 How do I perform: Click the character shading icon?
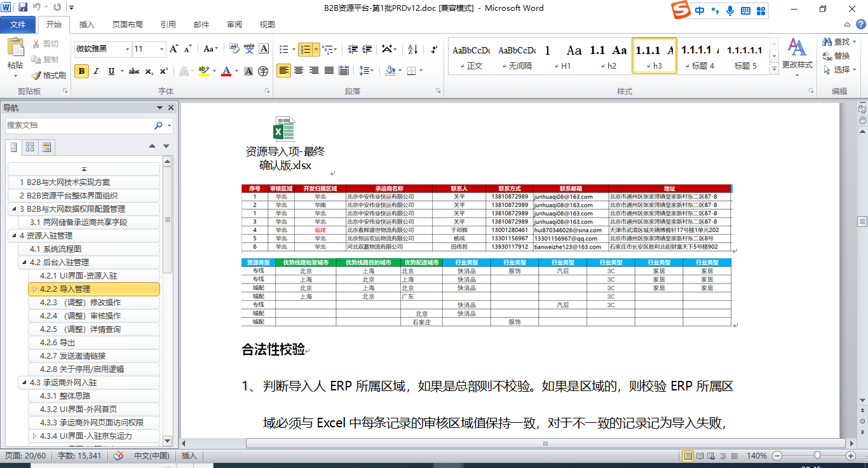pos(249,71)
